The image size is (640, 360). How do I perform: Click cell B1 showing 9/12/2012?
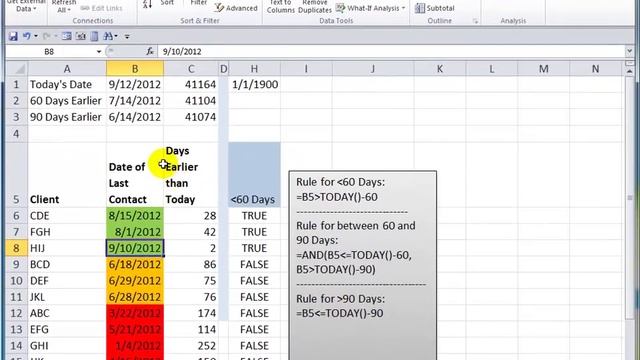click(x=135, y=84)
